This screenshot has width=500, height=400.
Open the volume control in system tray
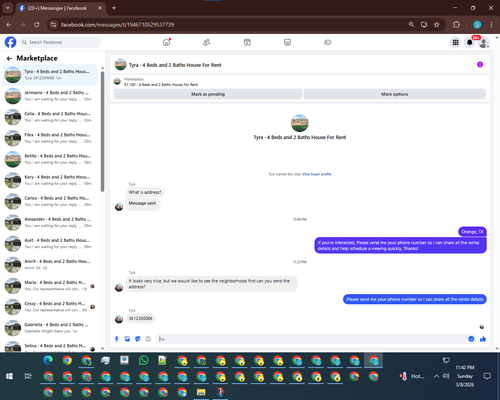[x=446, y=376]
